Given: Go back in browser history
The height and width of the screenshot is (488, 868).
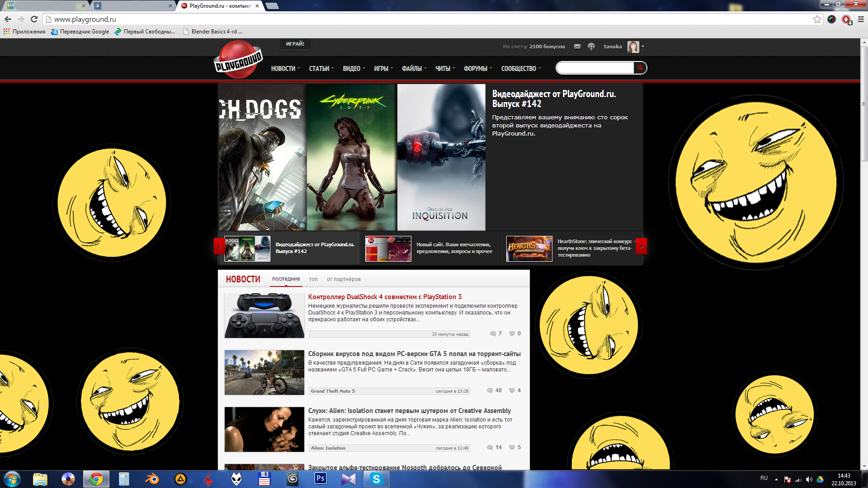Looking at the screenshot, I should click(8, 19).
